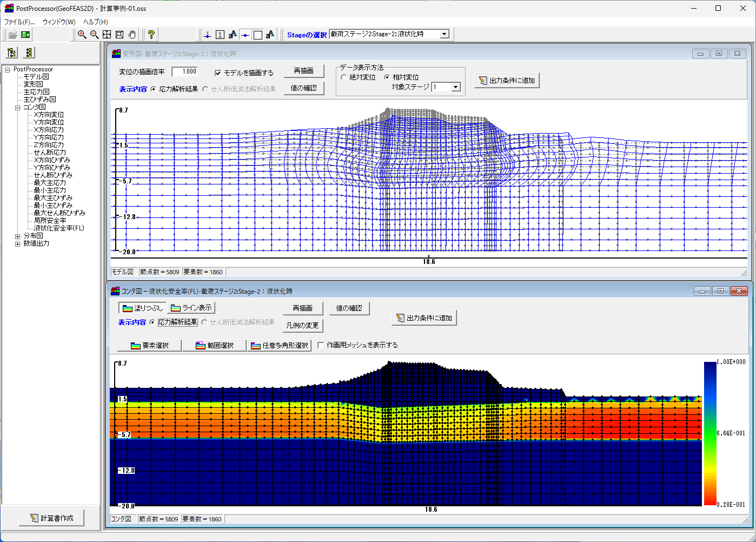Click the contour color legend bar

[x=710, y=433]
